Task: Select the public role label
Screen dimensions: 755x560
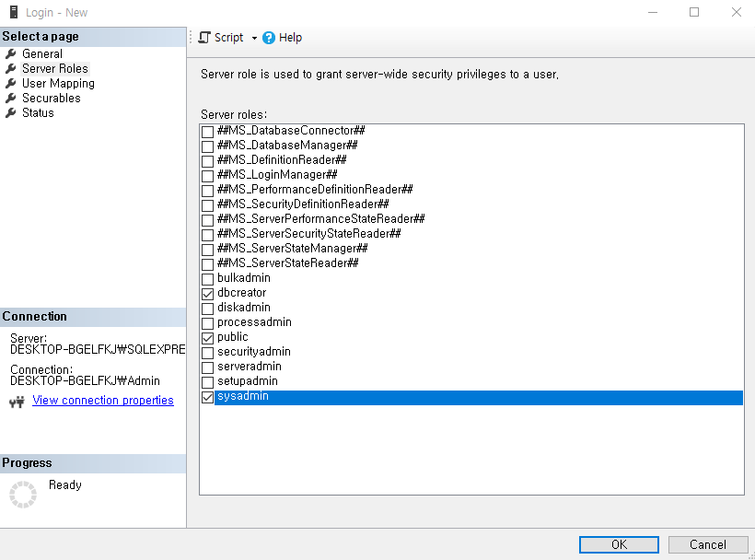Action: pos(233,337)
